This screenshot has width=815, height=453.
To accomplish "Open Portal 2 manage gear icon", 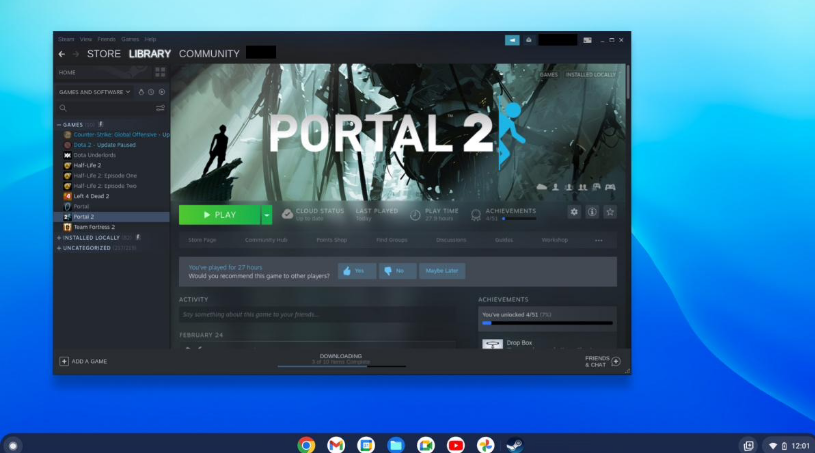I will click(574, 212).
